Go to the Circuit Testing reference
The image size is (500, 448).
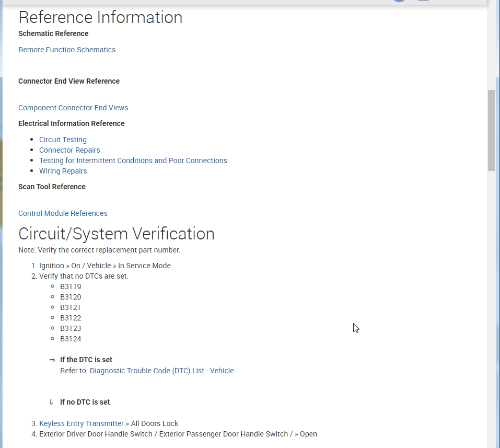[63, 140]
